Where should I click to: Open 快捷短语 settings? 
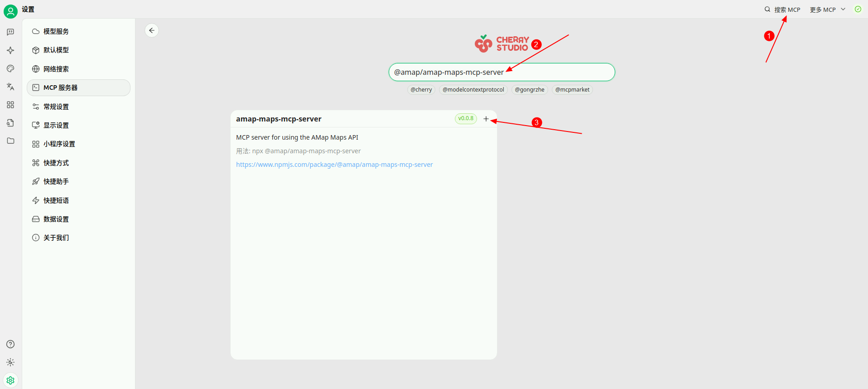click(78, 200)
